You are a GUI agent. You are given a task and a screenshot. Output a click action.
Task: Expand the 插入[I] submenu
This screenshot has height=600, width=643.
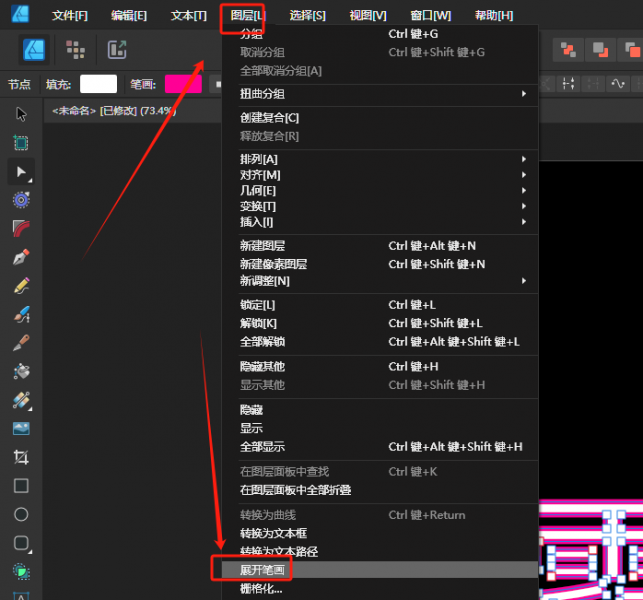380,222
